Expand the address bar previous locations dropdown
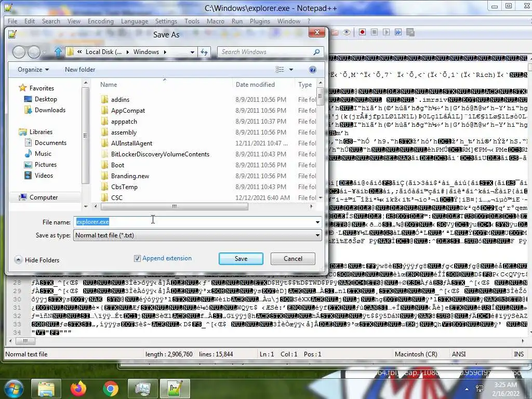532x399 pixels. (x=192, y=52)
